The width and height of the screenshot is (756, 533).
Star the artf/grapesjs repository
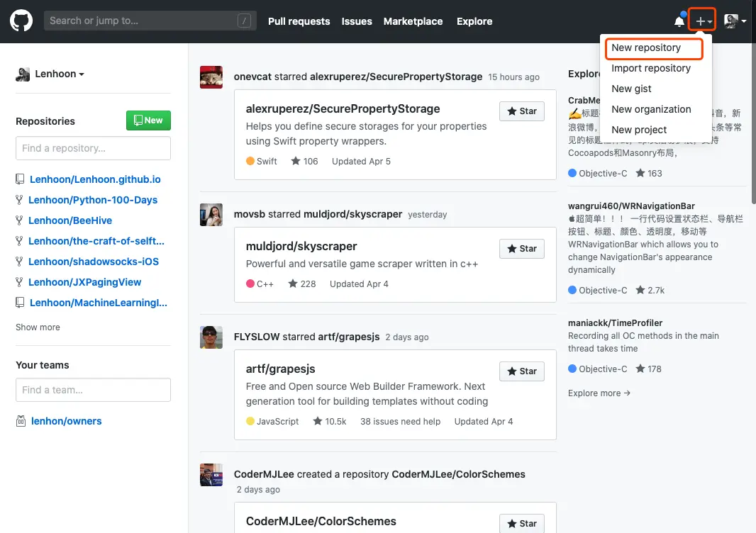[x=522, y=371]
